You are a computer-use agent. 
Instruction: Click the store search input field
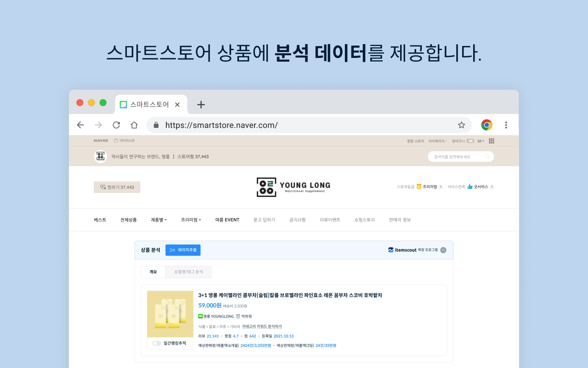[x=459, y=156]
